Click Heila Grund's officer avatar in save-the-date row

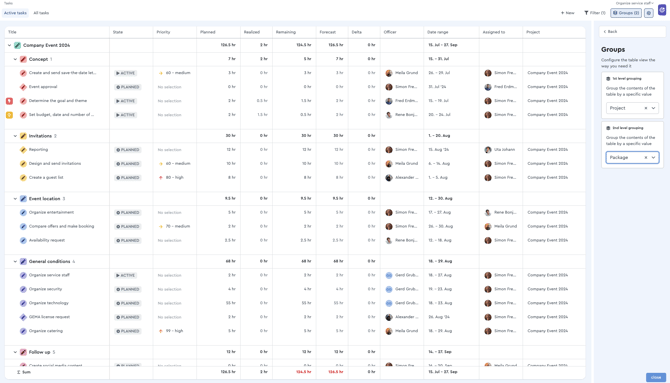tap(389, 73)
